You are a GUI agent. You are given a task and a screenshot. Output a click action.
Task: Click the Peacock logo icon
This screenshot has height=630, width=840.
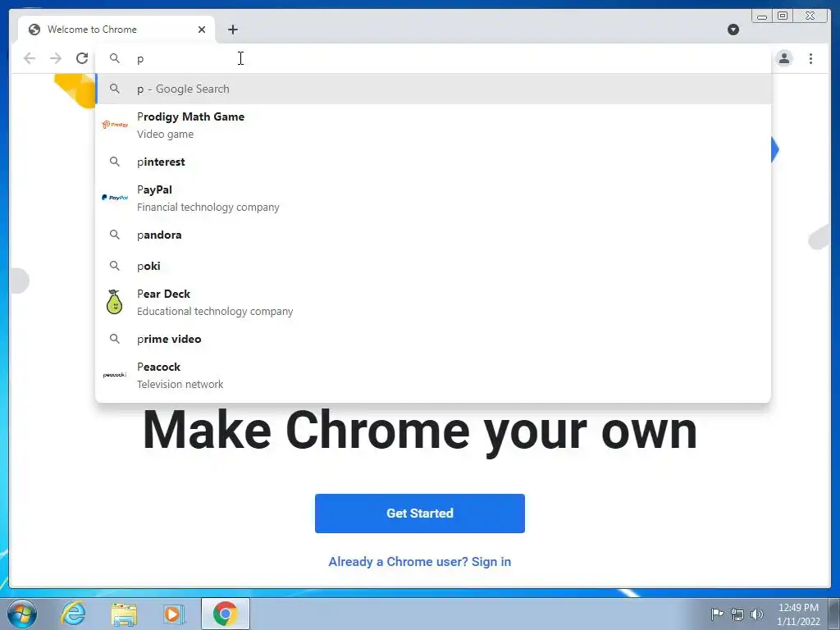coord(115,374)
